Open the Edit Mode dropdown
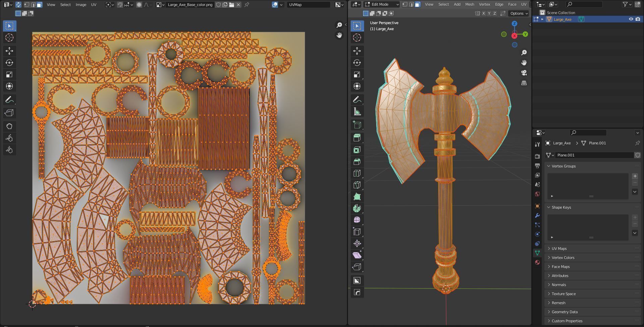The image size is (644, 327). 382,4
